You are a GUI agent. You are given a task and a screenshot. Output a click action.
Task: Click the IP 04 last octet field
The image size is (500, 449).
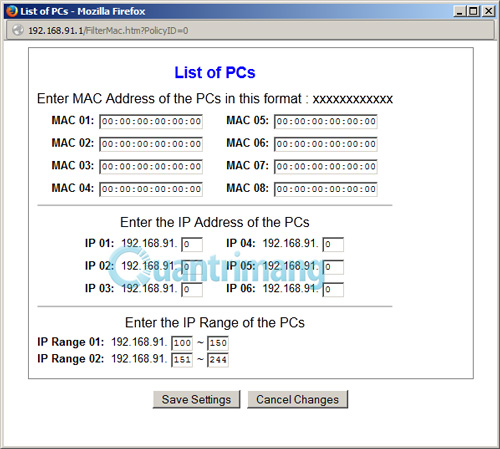[333, 244]
